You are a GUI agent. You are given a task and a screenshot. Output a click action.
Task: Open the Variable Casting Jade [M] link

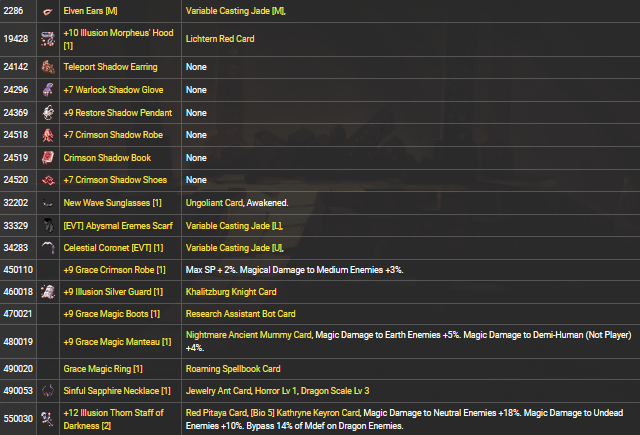click(235, 11)
